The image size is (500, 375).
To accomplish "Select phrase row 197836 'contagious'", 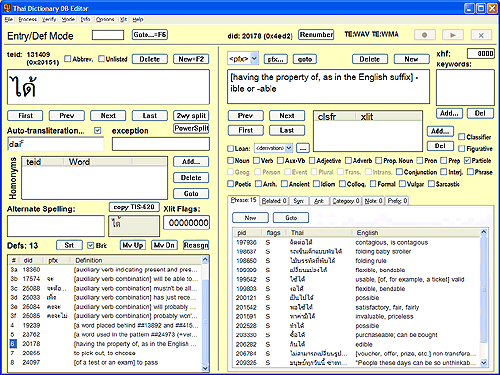I will [x=357, y=242].
